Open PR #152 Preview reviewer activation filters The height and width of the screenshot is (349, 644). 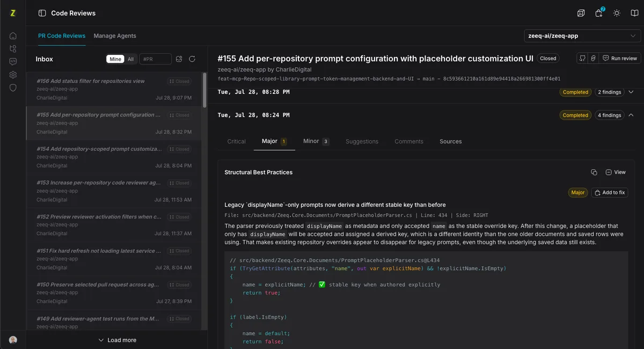[x=114, y=225]
